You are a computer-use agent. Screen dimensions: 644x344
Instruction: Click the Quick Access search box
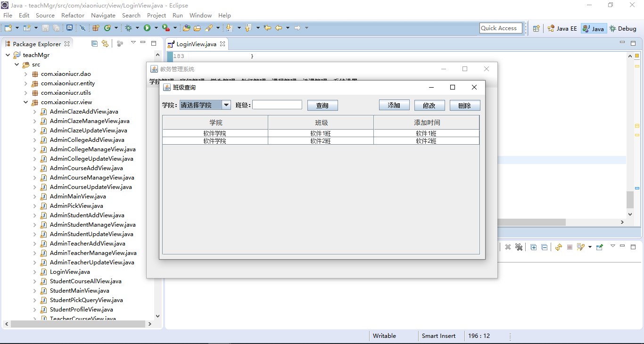501,28
